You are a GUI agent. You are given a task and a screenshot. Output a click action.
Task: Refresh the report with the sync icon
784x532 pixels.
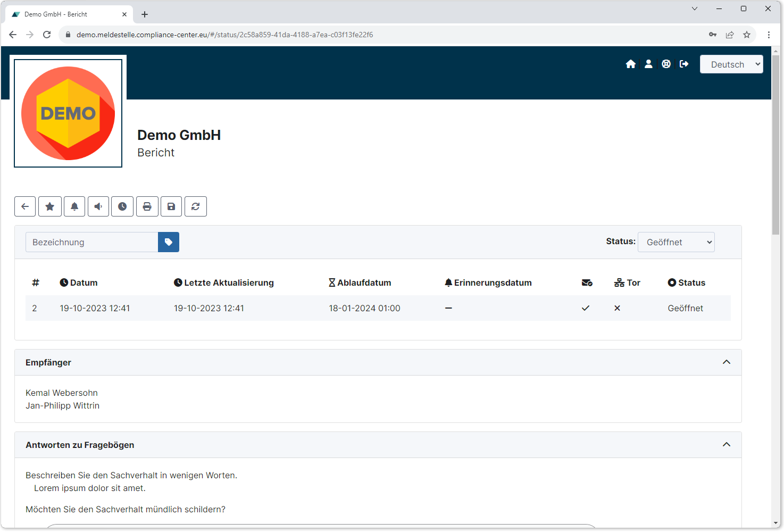pyautogui.click(x=196, y=206)
